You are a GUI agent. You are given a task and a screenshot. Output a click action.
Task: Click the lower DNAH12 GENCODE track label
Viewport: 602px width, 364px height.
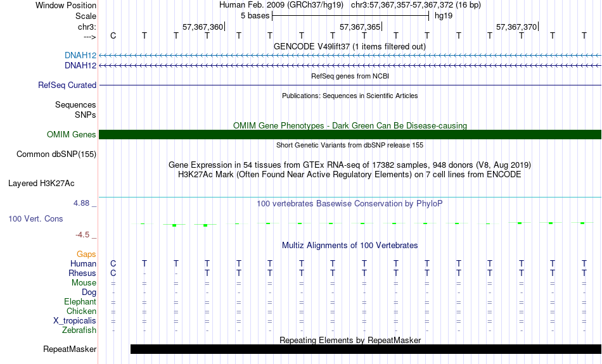click(80, 66)
